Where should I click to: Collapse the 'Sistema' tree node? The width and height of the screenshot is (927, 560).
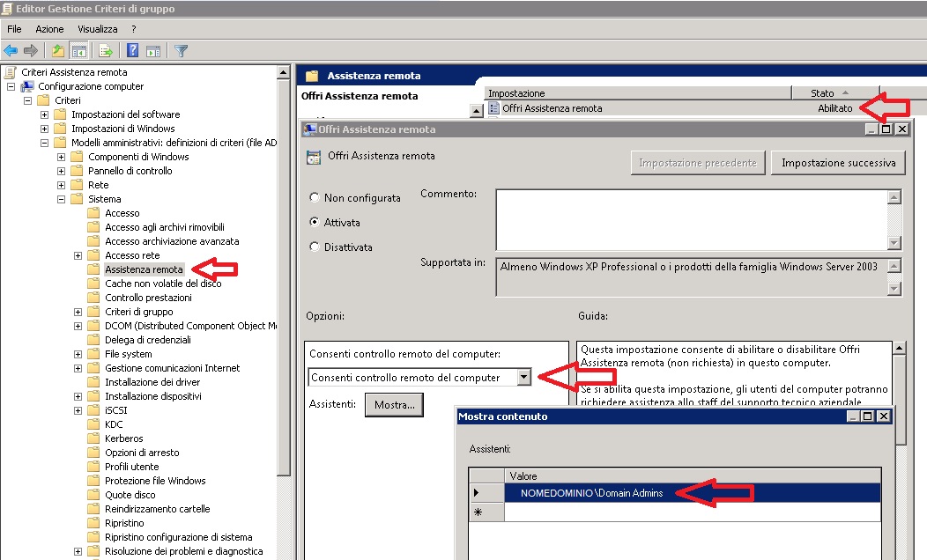pyautogui.click(x=62, y=199)
